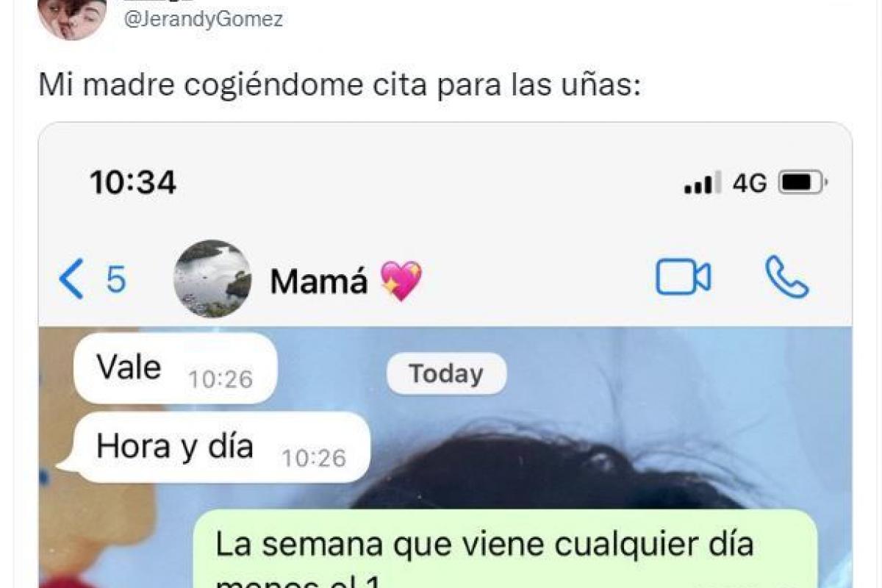Screen dimensions: 882x588
Task: Click the @JerandyGomez handle
Action: coord(204,19)
